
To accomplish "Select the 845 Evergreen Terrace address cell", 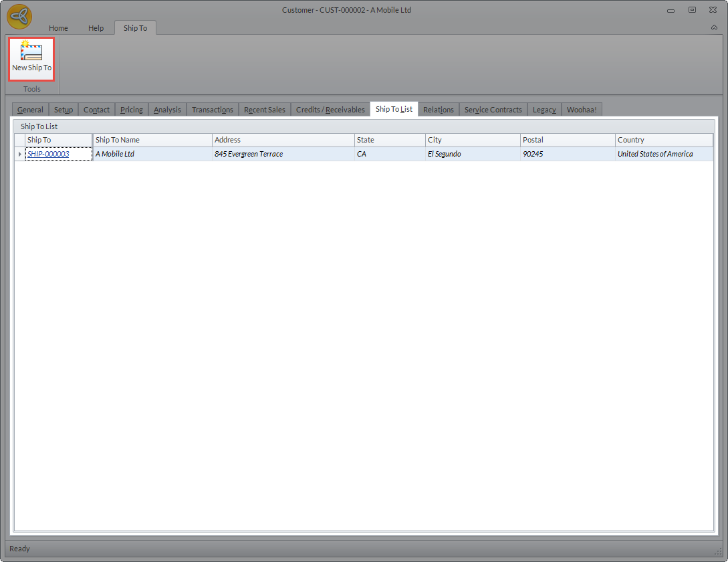I will click(249, 154).
